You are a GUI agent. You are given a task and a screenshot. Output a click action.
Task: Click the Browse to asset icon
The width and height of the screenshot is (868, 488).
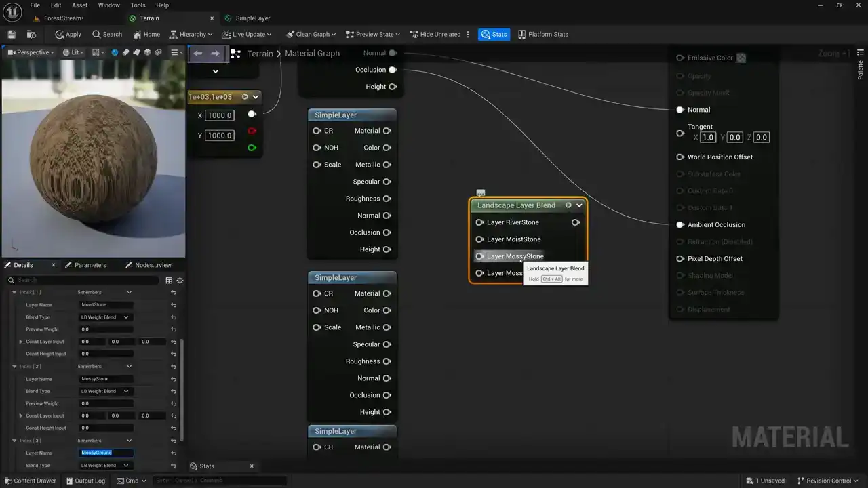coord(31,34)
